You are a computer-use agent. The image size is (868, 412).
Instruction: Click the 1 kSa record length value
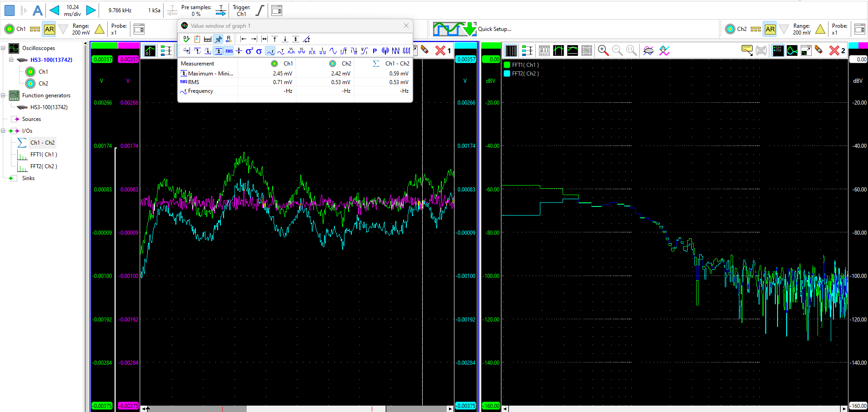click(x=154, y=10)
